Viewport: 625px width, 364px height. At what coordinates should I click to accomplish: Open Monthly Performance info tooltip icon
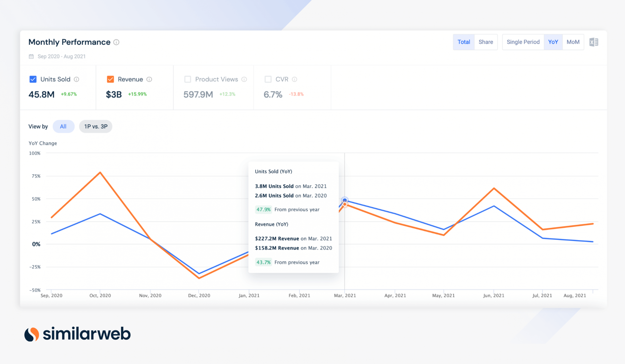[116, 42]
